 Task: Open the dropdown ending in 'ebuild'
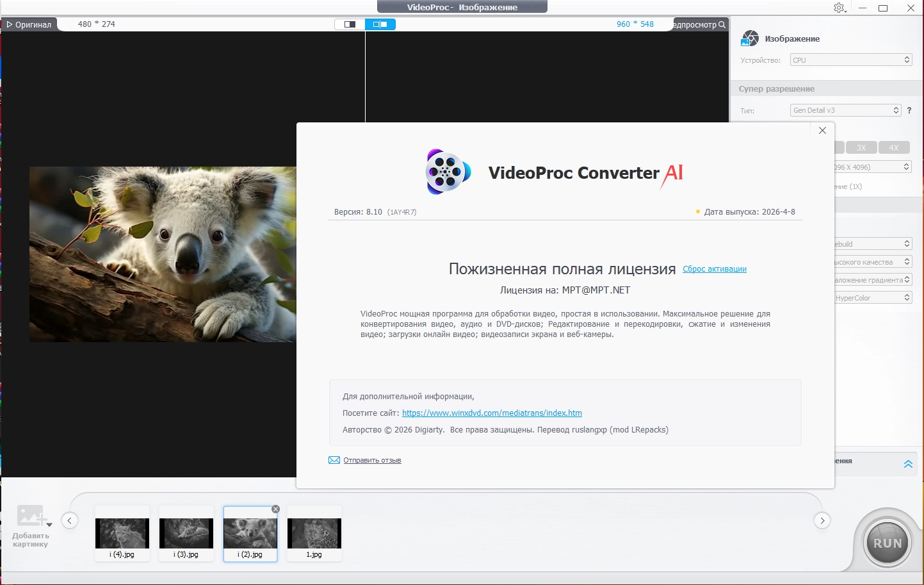click(x=873, y=243)
